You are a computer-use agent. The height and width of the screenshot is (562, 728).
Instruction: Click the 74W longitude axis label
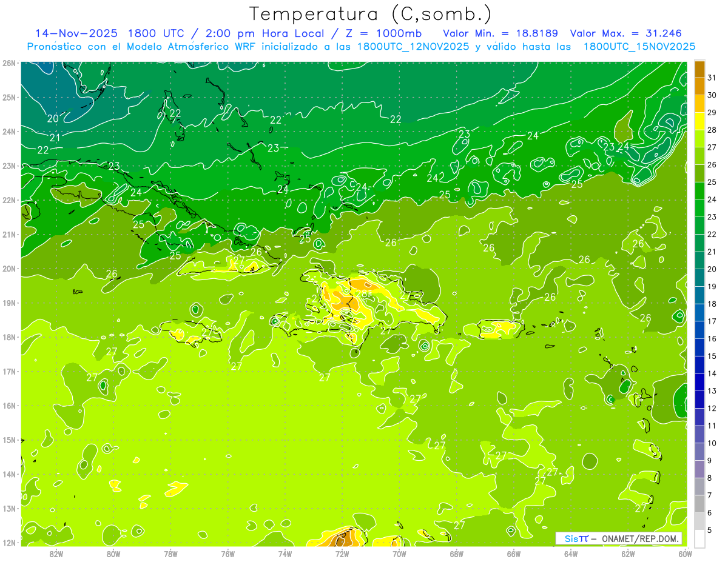point(285,554)
